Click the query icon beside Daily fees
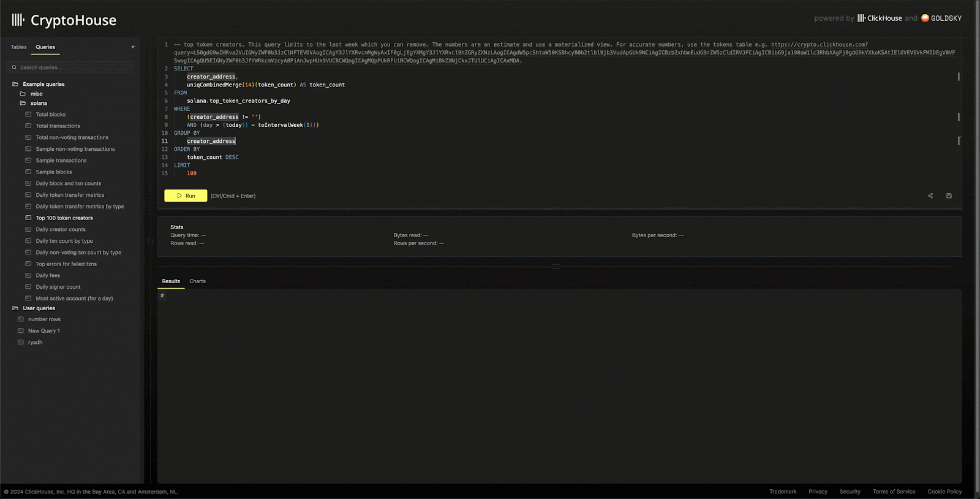 (28, 275)
